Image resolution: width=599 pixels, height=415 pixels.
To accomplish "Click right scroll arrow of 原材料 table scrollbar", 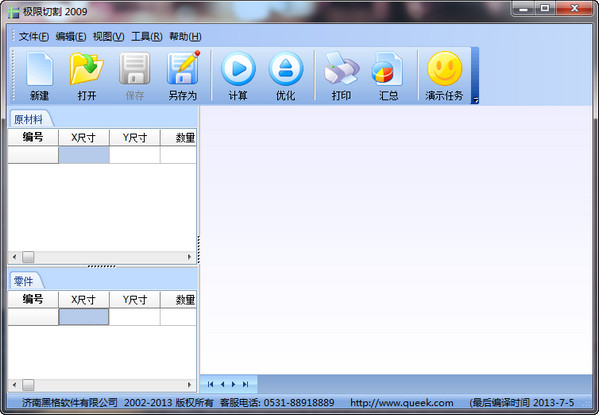I will click(x=189, y=257).
